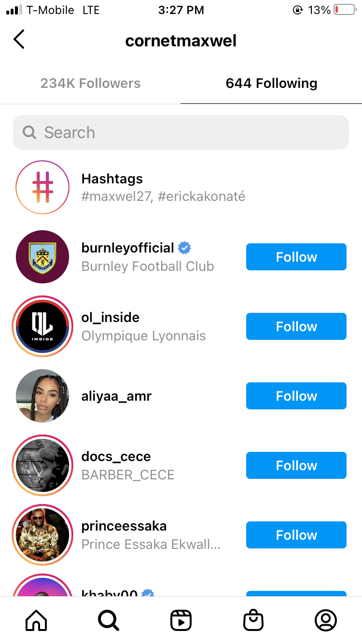This screenshot has height=644, width=362.
Task: Click the Search input field
Action: pyautogui.click(x=181, y=132)
